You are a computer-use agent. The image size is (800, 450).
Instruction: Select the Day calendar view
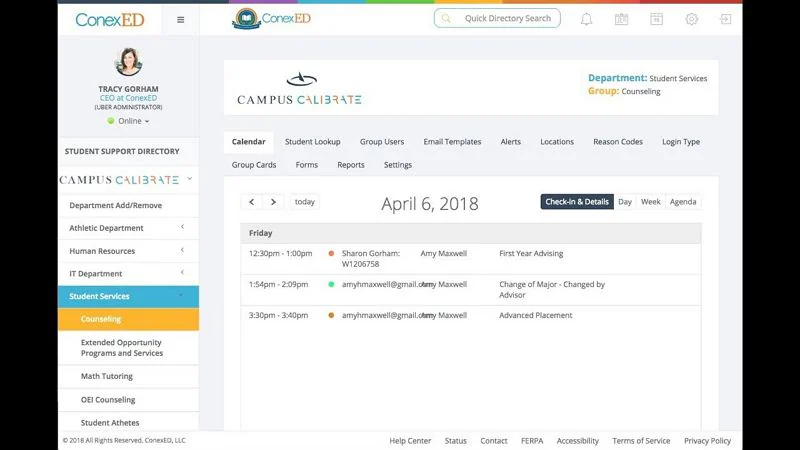(x=625, y=202)
